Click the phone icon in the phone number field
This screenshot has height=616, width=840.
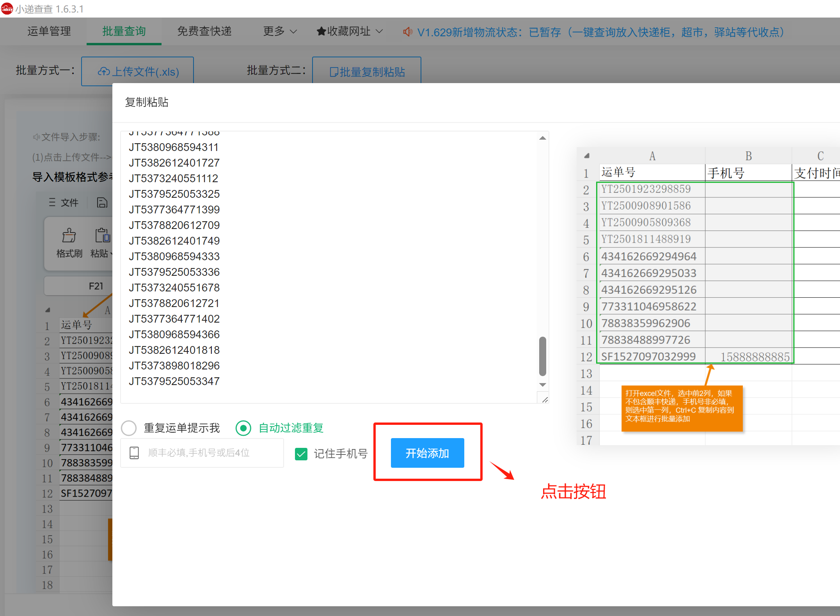134,453
